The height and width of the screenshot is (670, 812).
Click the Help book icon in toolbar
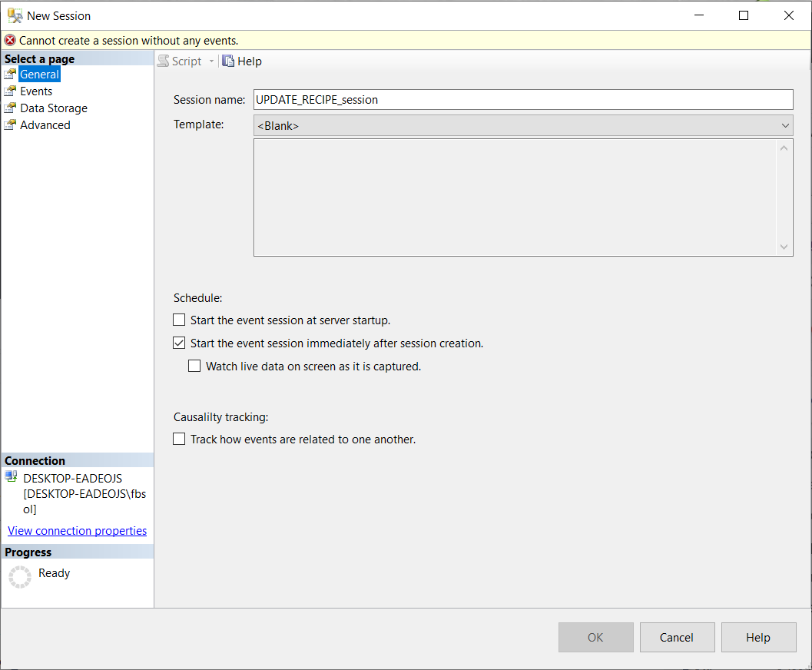coord(228,61)
